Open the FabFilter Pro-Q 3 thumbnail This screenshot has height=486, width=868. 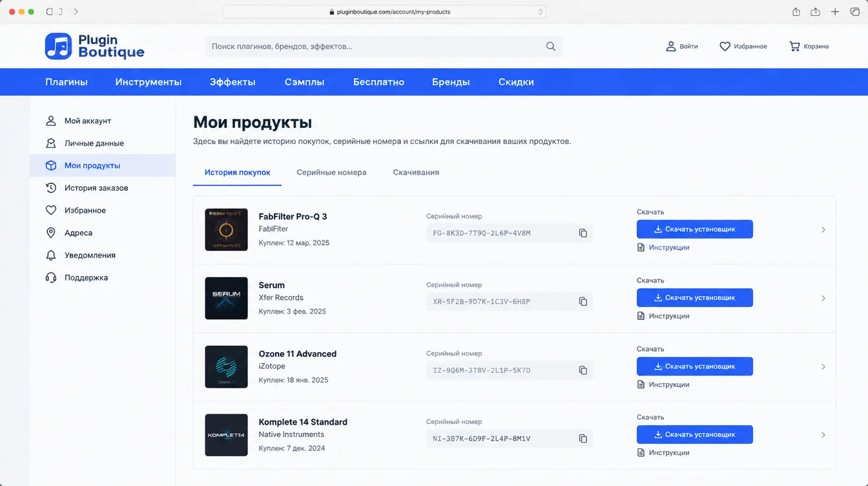[x=227, y=229]
